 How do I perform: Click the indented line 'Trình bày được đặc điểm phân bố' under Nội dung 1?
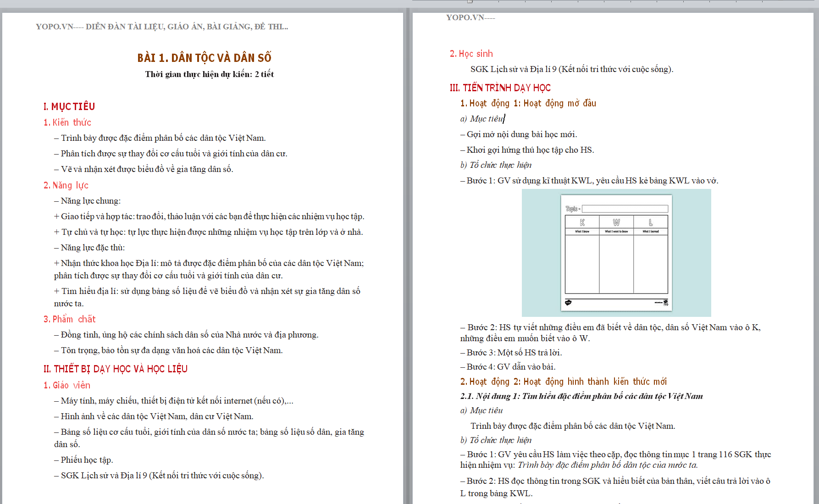click(x=573, y=426)
